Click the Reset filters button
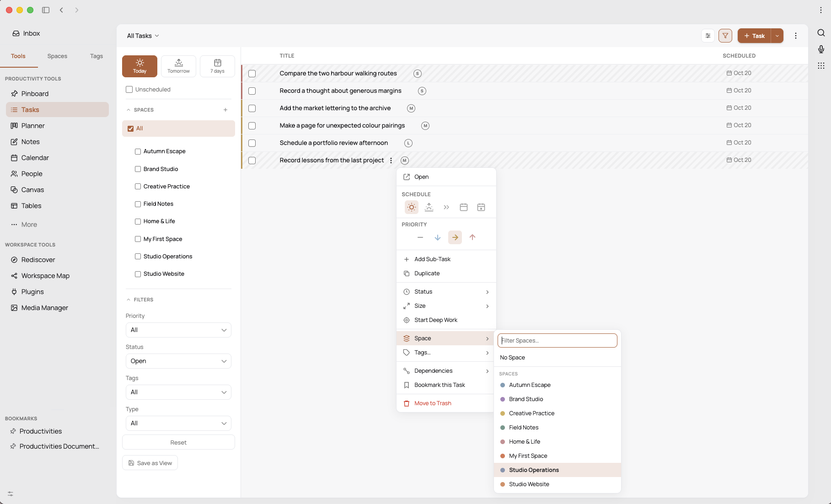 178,443
